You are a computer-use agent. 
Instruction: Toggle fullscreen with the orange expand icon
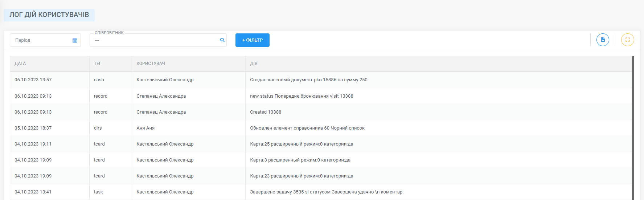(x=627, y=40)
